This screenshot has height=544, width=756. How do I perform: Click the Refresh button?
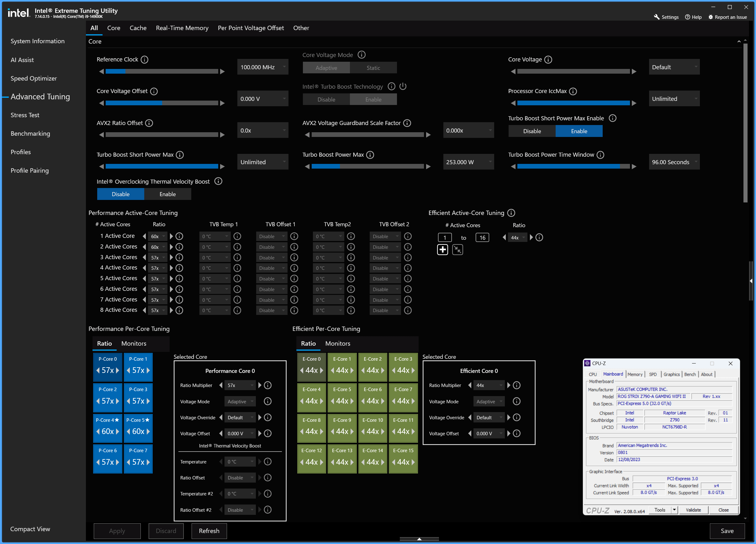209,531
